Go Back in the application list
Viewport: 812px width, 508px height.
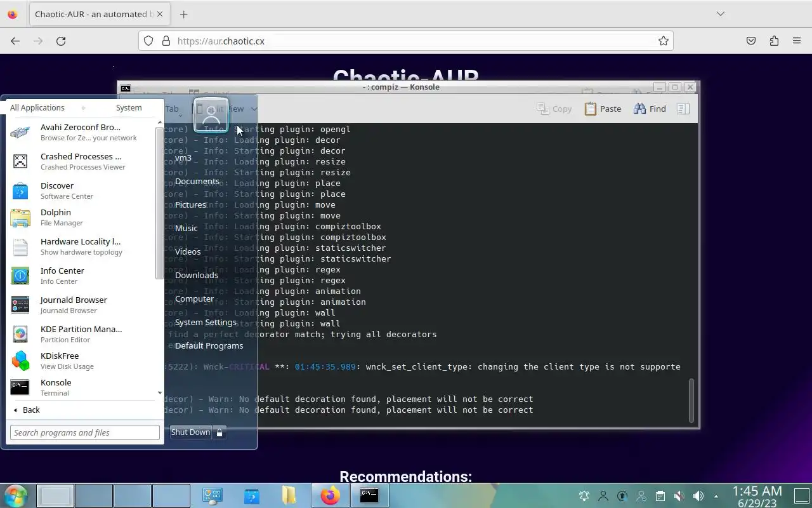pos(27,410)
